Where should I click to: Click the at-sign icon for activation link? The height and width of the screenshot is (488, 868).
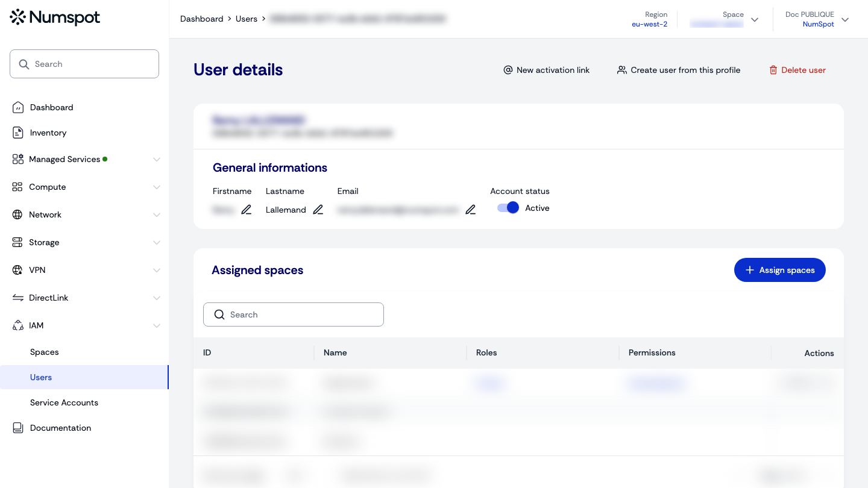[x=508, y=70]
